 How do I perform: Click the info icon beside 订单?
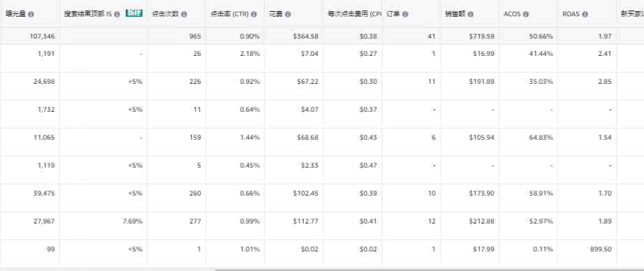(x=405, y=15)
